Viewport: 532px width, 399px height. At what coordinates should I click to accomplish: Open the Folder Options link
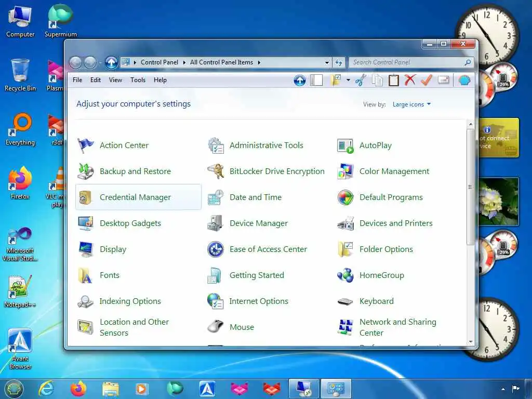pyautogui.click(x=386, y=249)
